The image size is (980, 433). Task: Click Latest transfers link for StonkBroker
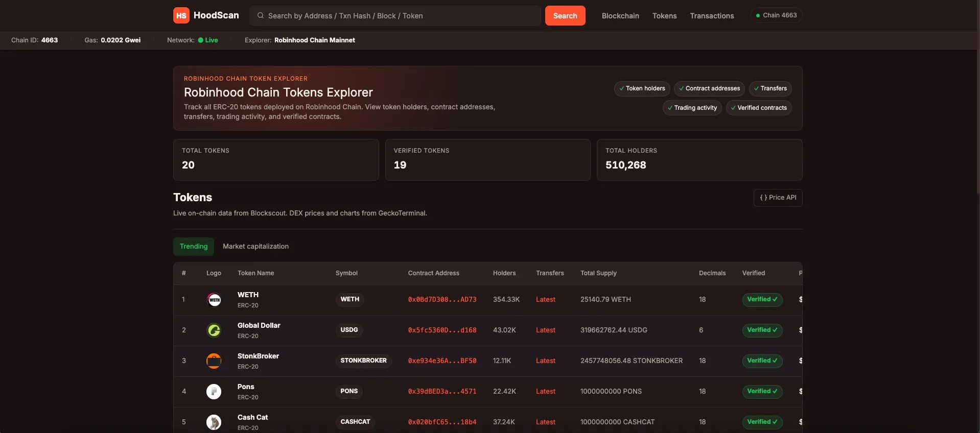pyautogui.click(x=545, y=361)
